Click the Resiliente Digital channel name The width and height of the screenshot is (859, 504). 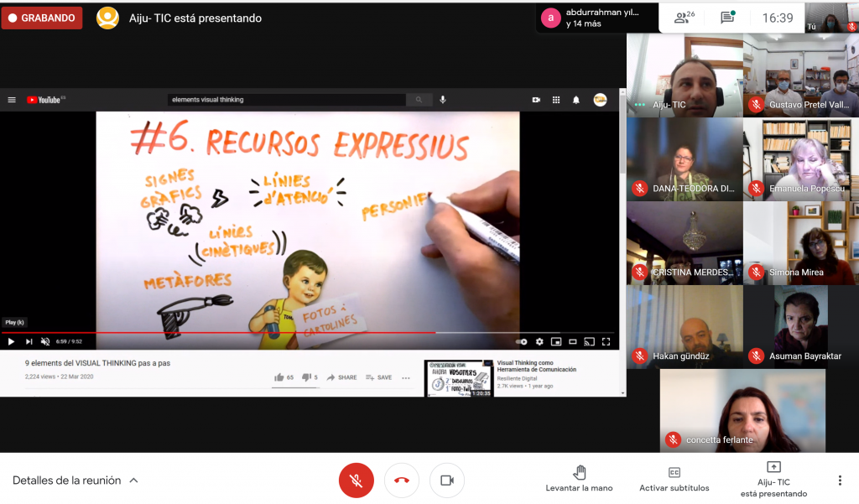[517, 378]
